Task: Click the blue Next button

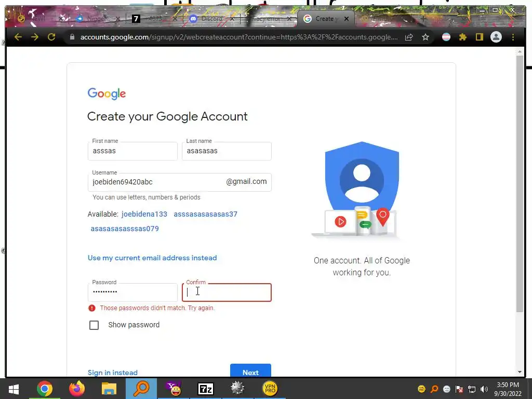Action: pyautogui.click(x=250, y=370)
